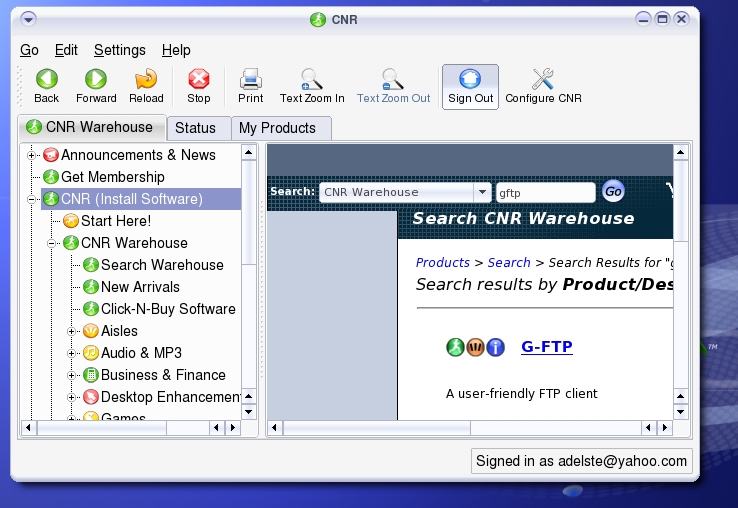Expand the Audio & MP3 category
This screenshot has height=508, width=738.
(x=72, y=353)
